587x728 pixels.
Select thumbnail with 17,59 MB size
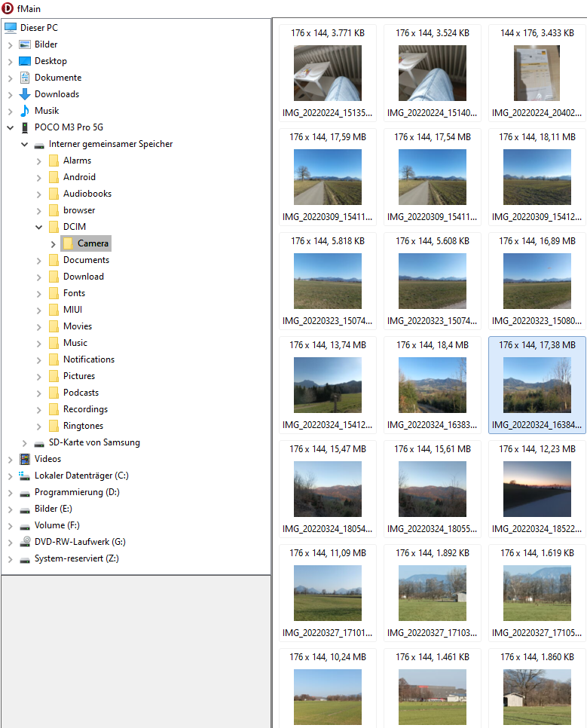point(327,177)
